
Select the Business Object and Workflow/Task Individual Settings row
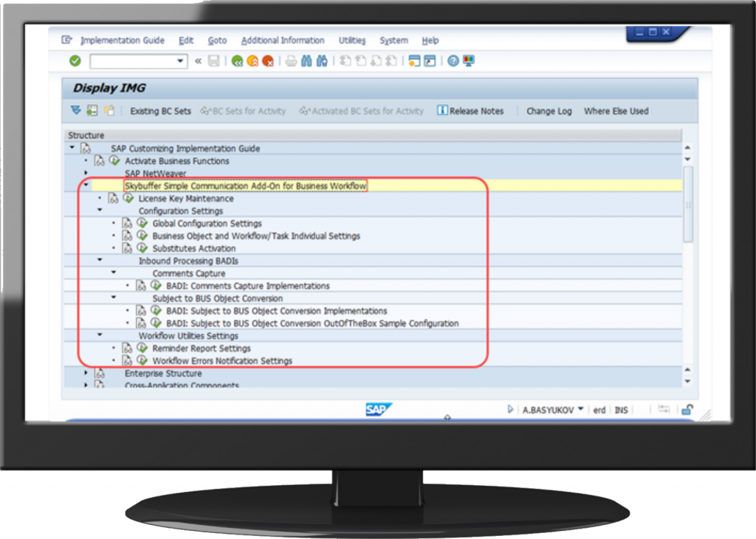pos(256,236)
